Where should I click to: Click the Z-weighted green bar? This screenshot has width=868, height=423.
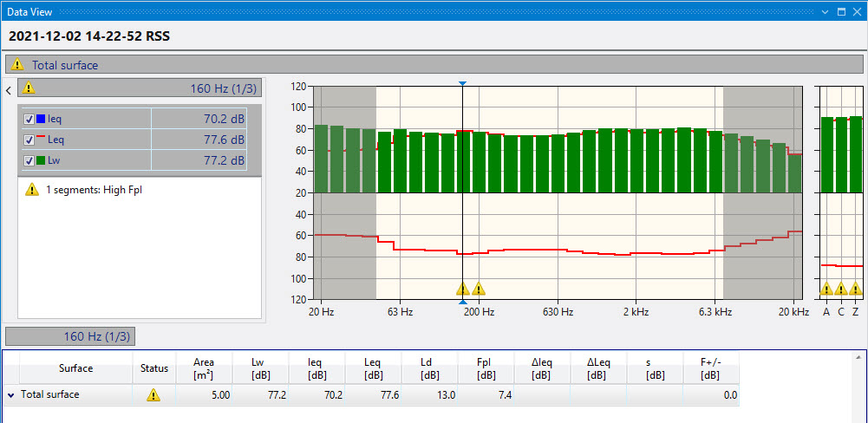[856, 154]
